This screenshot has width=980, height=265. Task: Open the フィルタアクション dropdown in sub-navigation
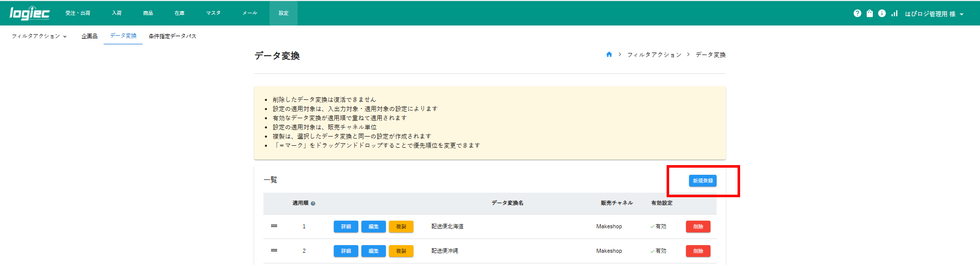[x=39, y=36]
